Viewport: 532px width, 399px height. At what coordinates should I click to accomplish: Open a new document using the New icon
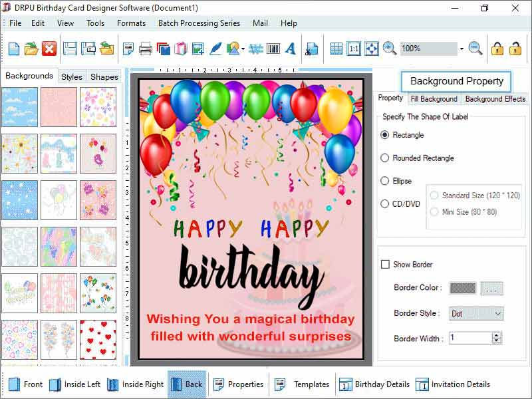[x=14, y=48]
